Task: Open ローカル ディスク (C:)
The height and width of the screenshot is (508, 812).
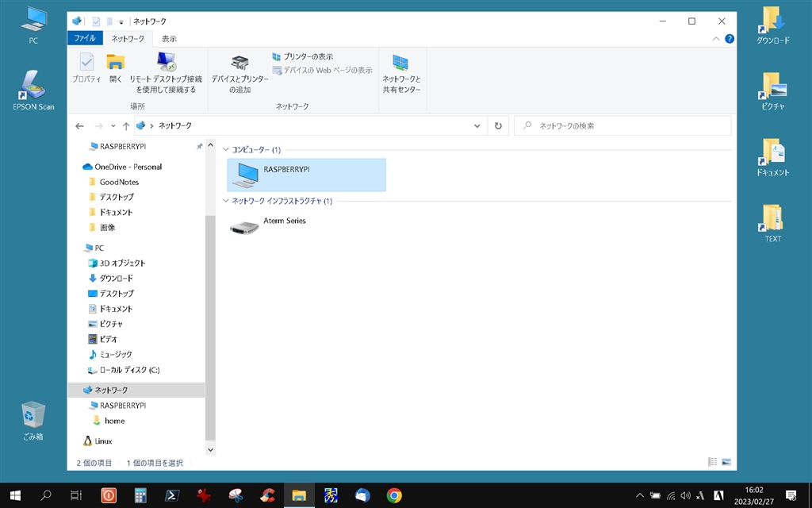Action: coord(124,370)
